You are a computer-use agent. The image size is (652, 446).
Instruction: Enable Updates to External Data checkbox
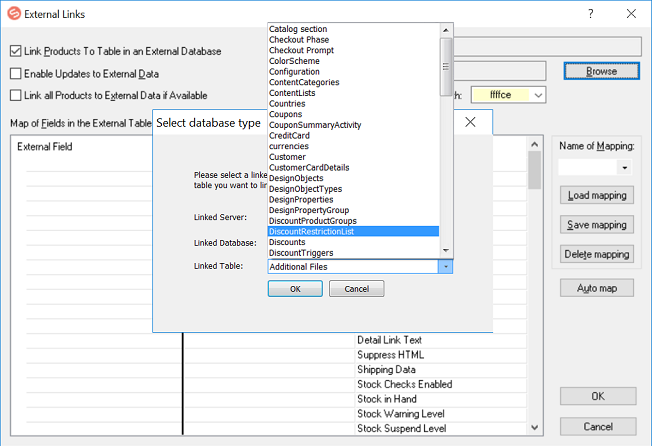16,73
